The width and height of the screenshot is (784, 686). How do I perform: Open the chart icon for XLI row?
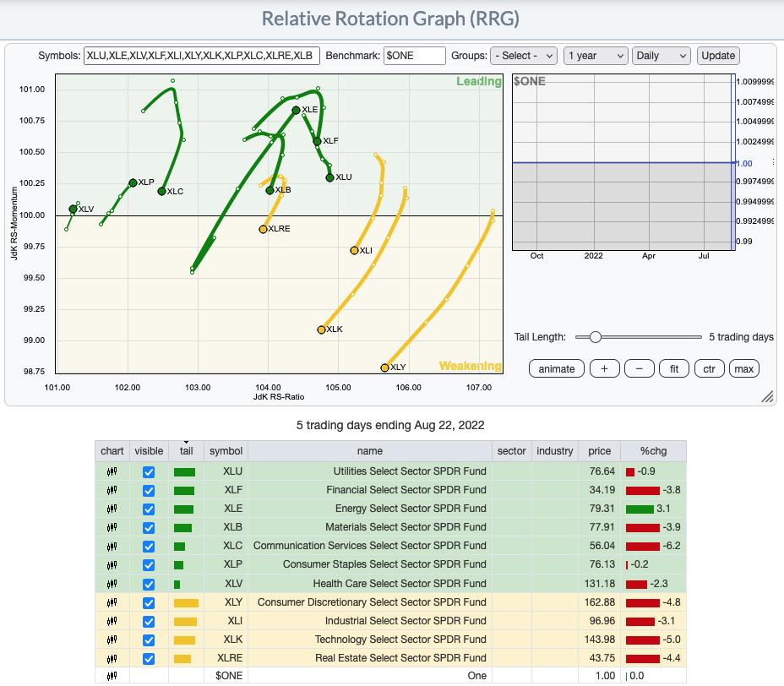112,621
